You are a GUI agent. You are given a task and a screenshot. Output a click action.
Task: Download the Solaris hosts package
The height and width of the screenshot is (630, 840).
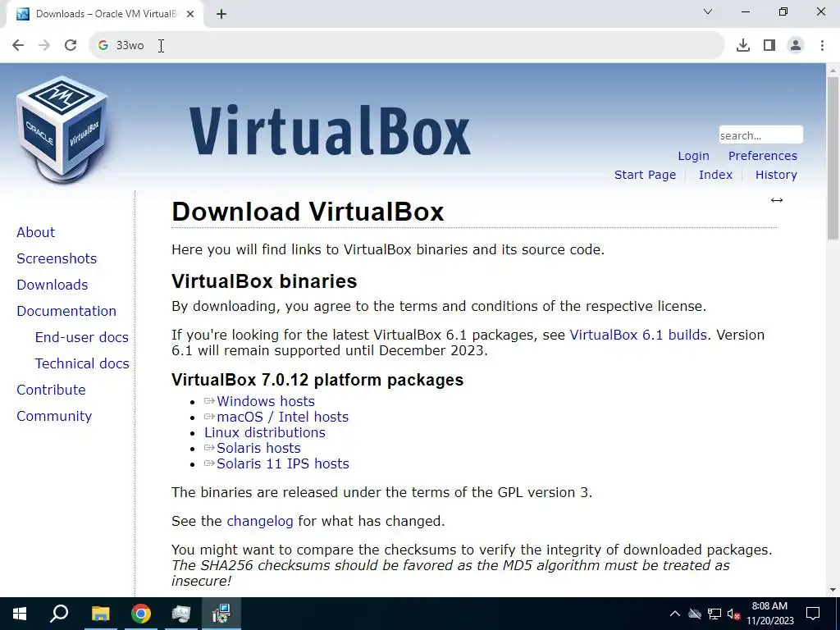tap(258, 448)
